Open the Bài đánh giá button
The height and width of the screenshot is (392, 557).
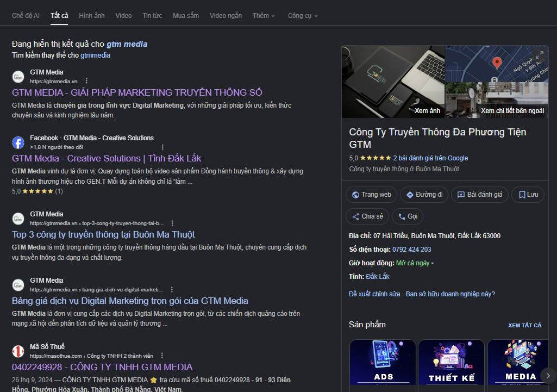[479, 195]
